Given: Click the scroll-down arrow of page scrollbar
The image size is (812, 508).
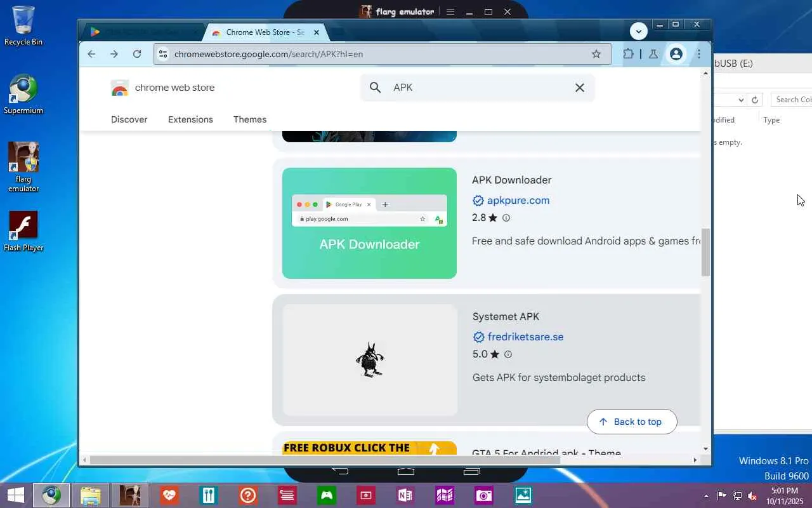Looking at the screenshot, I should tap(705, 450).
